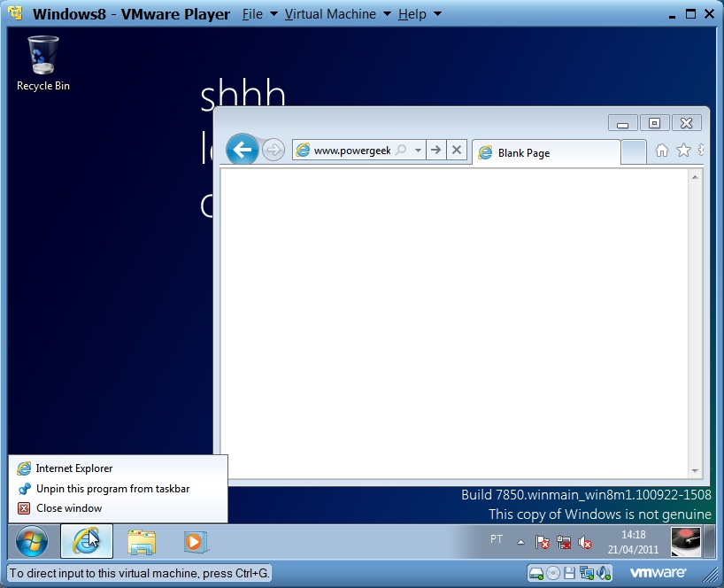Click the search magnifier in address bar
Screen dimensions: 724x588
point(401,150)
